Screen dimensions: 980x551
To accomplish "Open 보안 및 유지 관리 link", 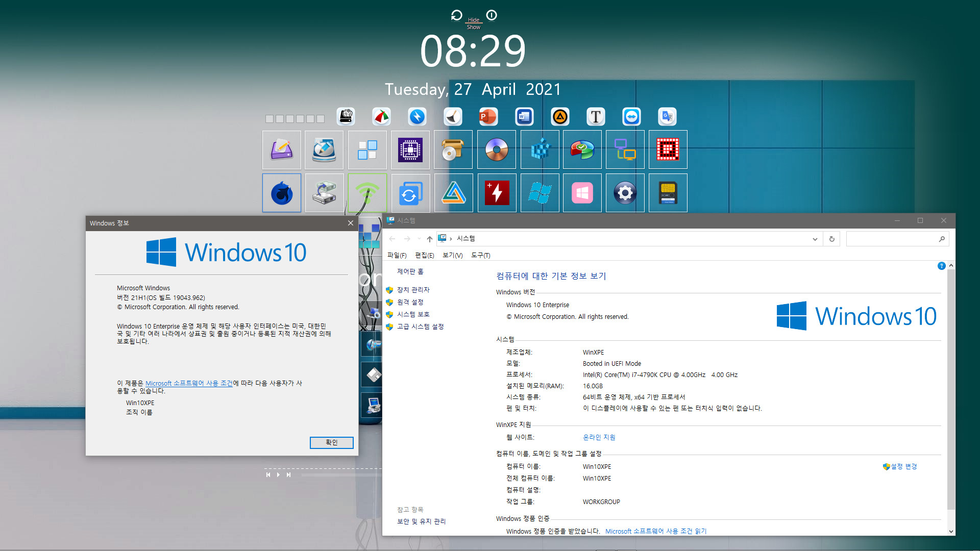I will pyautogui.click(x=422, y=521).
